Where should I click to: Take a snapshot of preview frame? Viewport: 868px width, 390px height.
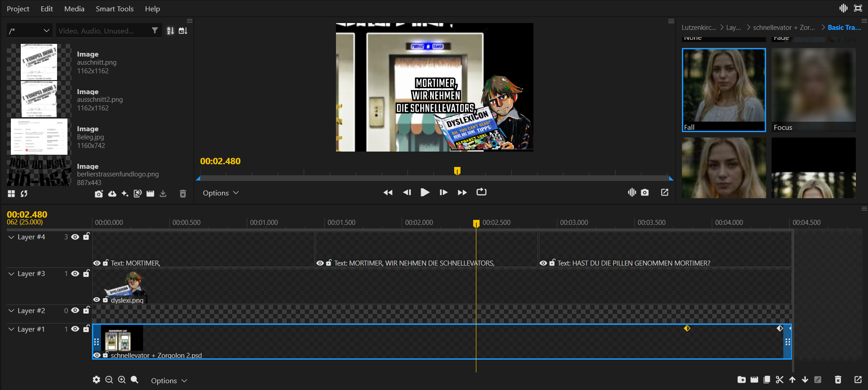[645, 192]
